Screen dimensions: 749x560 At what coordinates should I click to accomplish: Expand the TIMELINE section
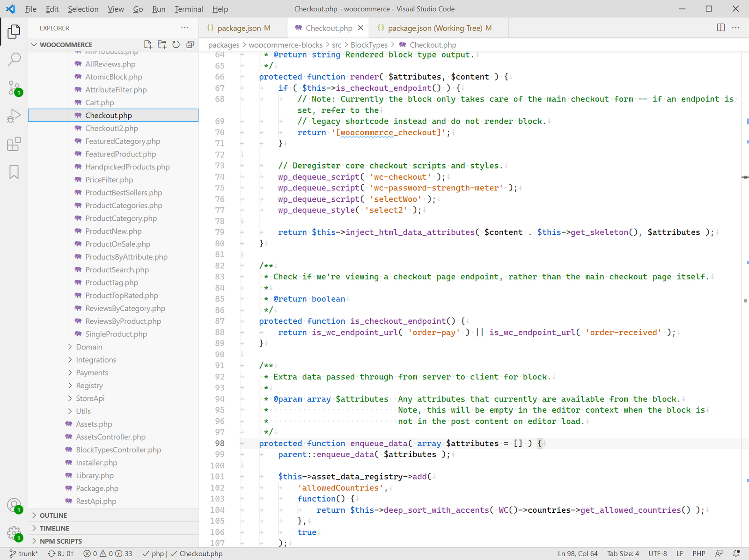[x=113, y=528]
